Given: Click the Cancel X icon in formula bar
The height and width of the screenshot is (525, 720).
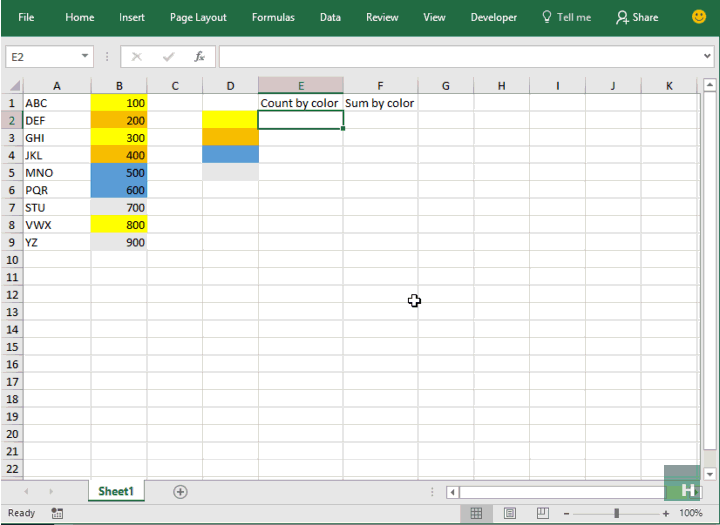Looking at the screenshot, I should pyautogui.click(x=136, y=56).
